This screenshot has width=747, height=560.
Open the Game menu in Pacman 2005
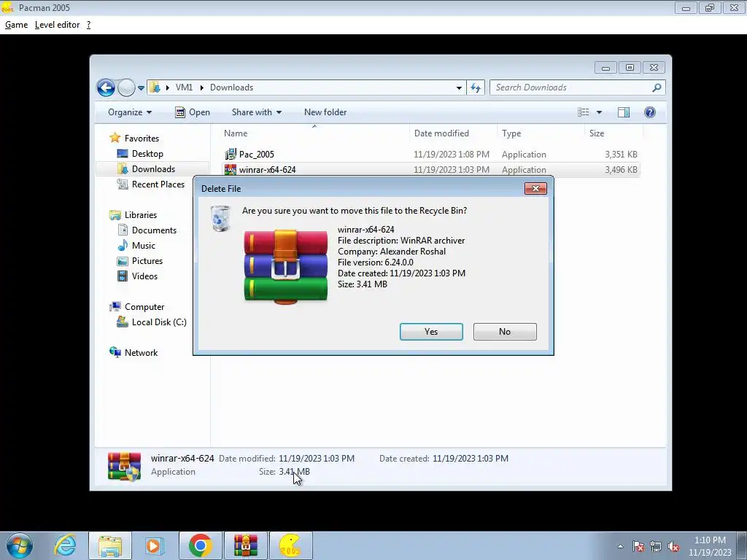[x=16, y=25]
